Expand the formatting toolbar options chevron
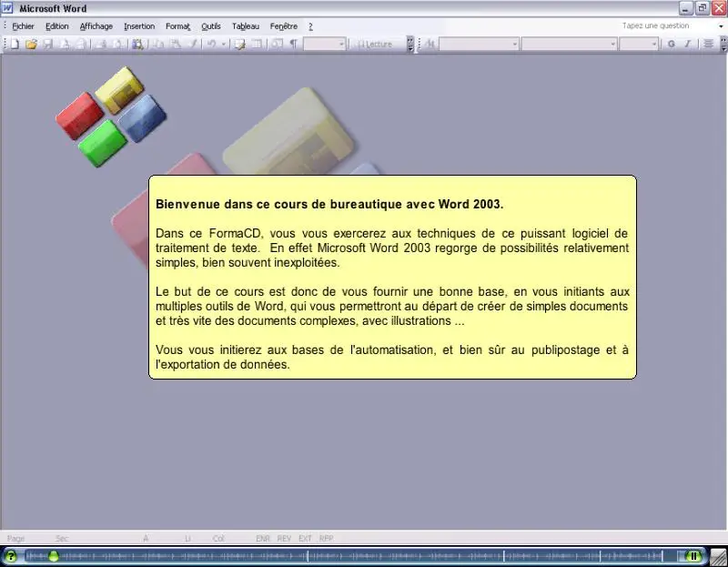This screenshot has width=728, height=567. click(x=723, y=44)
